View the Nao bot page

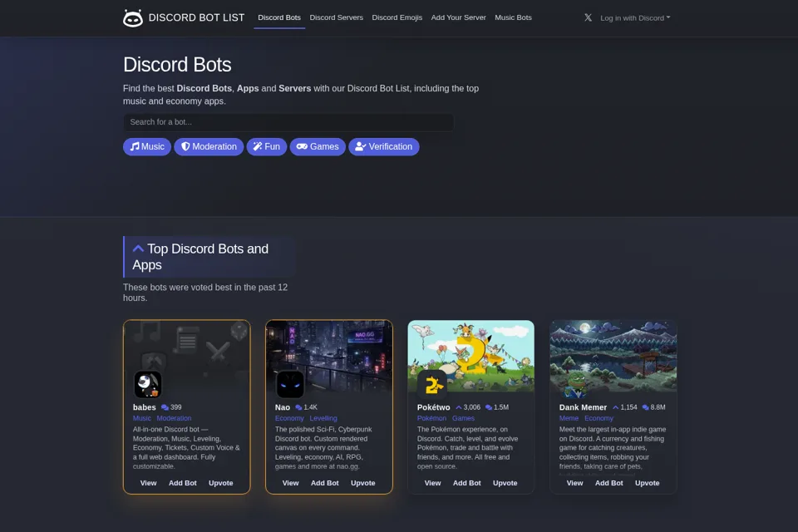(291, 483)
